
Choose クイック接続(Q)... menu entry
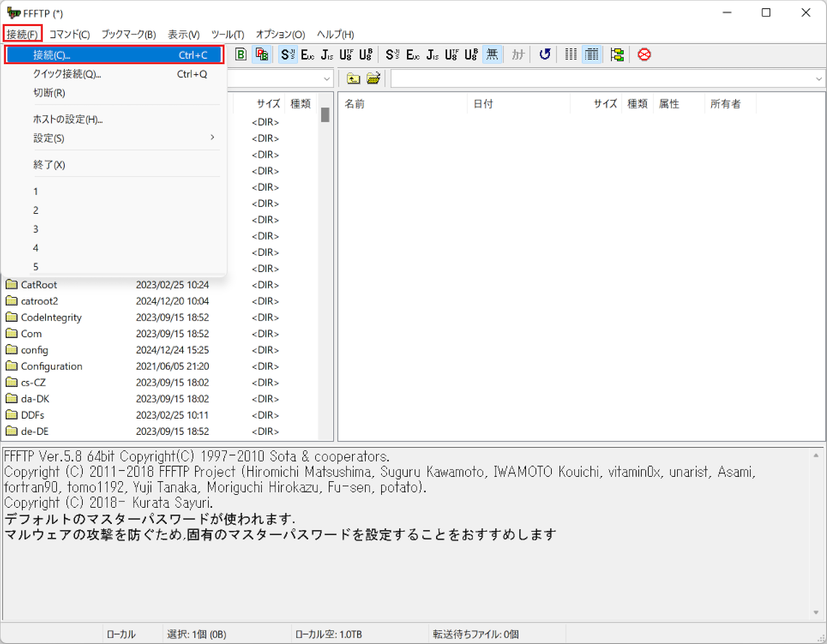coord(114,74)
